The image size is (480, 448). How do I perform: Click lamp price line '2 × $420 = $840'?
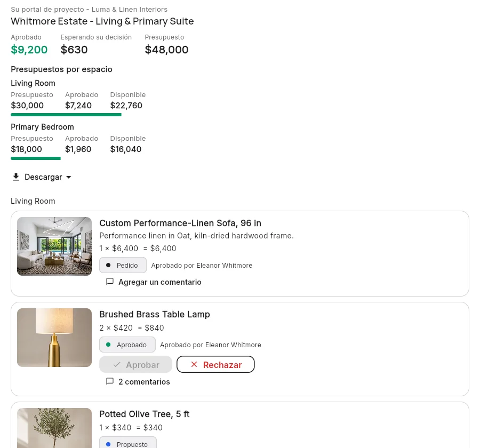point(132,327)
